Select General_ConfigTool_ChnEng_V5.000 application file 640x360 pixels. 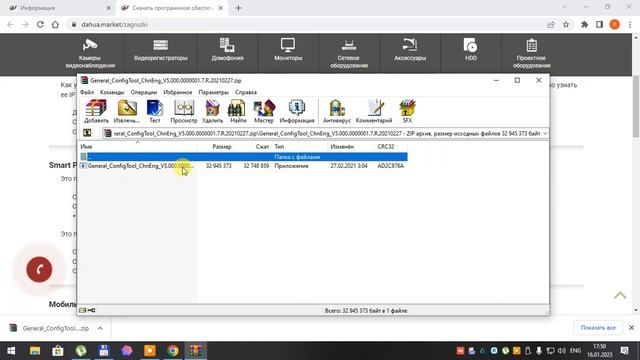point(140,166)
